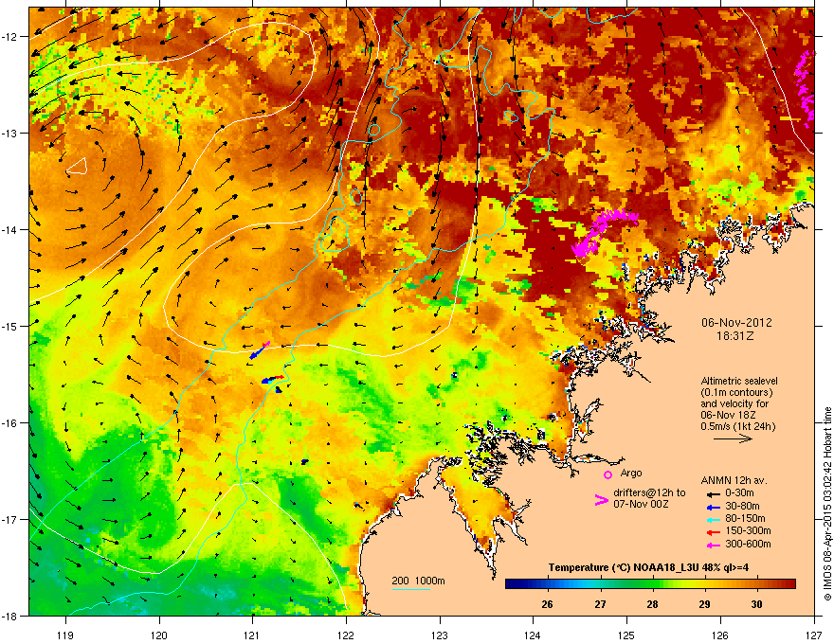The height and width of the screenshot is (644, 834).
Task: Click the 'Altimetric sealevel' caption line
Action: pyautogui.click(x=739, y=381)
